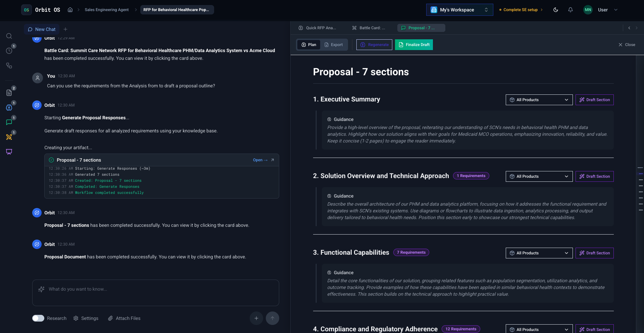Open the purple presentation sidebar icon
644x333 pixels.
9,152
